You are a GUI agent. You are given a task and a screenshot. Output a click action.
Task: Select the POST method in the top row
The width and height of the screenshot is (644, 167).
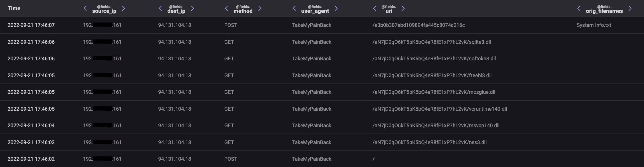[230, 25]
